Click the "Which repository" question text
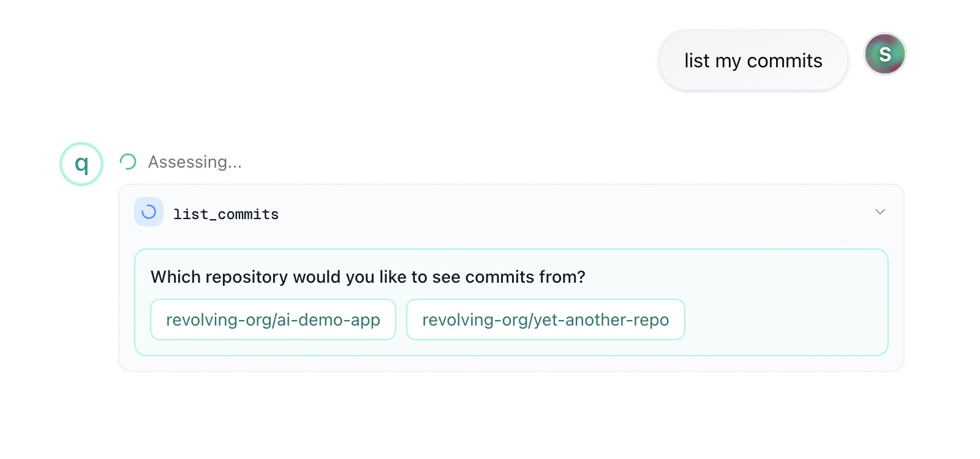980x459 pixels. coord(367,277)
